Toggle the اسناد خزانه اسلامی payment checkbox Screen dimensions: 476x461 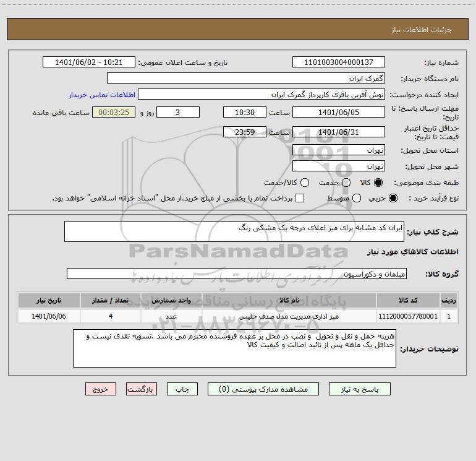(300, 198)
